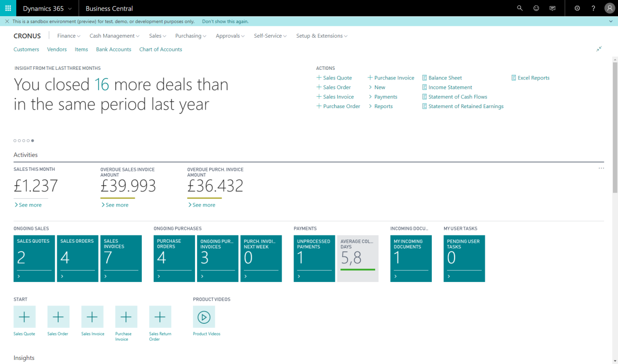Click the Sales Quote action

[x=334, y=78]
